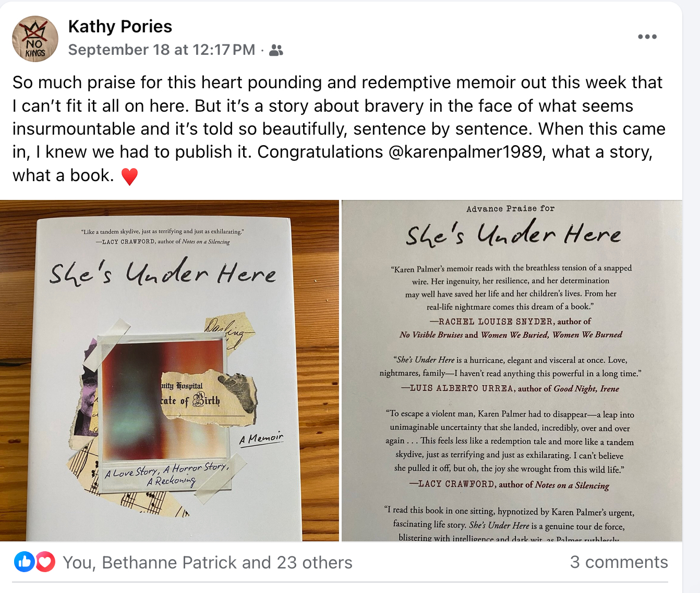Click the blue Like reaction icon
Image resolution: width=700 pixels, height=593 pixels.
(x=24, y=562)
